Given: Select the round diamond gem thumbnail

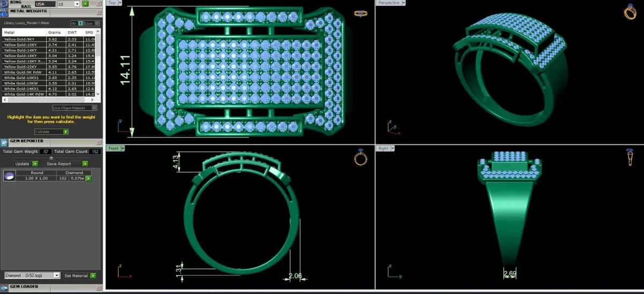Looking at the screenshot, I should point(10,176).
